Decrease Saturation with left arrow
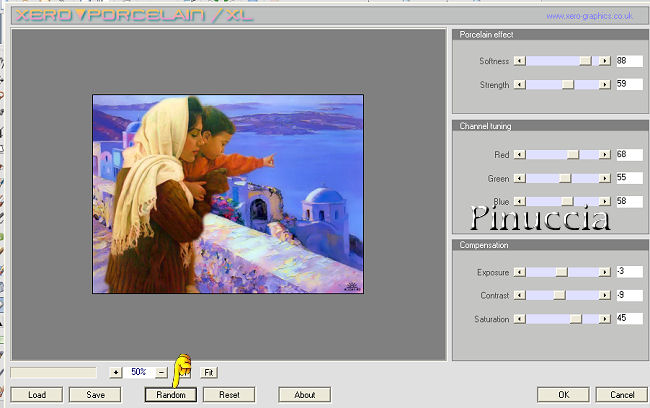This screenshot has width=650, height=408. (x=519, y=319)
